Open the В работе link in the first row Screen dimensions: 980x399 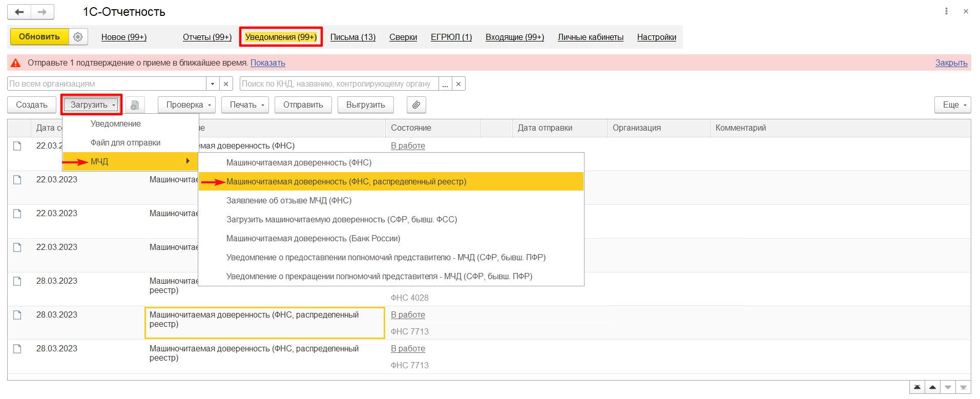coord(408,146)
